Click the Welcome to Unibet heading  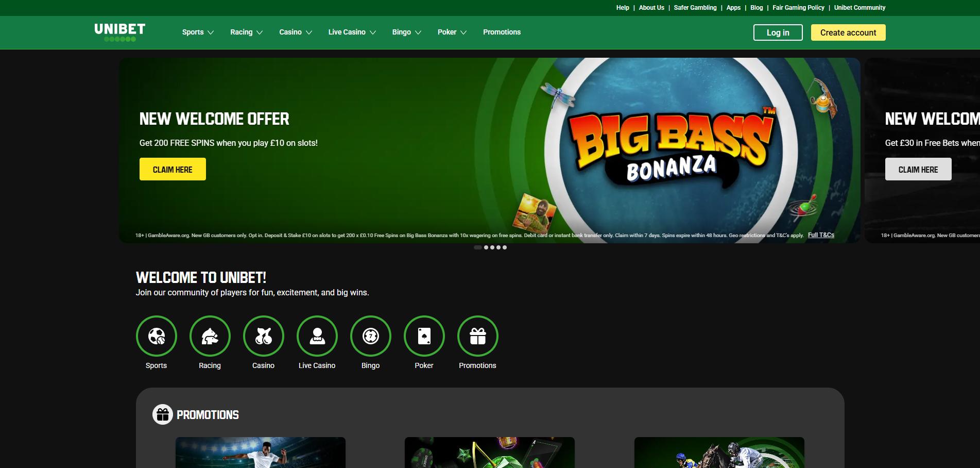[x=201, y=277]
